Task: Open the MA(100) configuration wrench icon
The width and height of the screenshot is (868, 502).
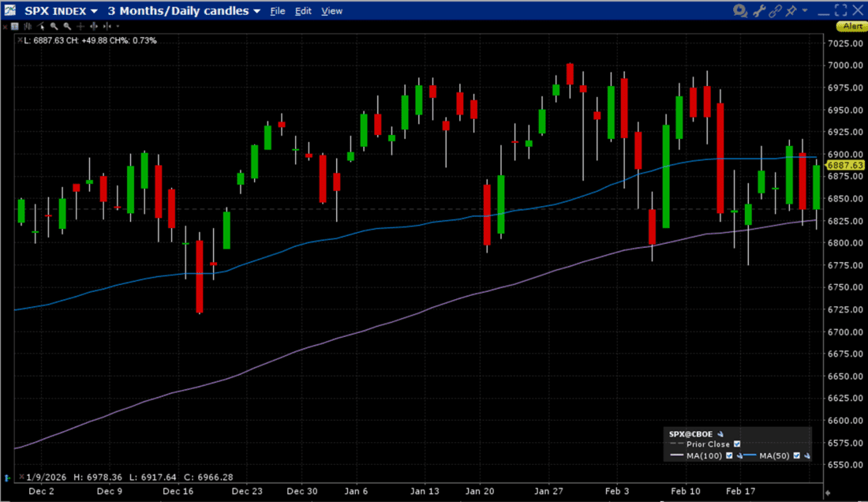Action: coord(739,455)
